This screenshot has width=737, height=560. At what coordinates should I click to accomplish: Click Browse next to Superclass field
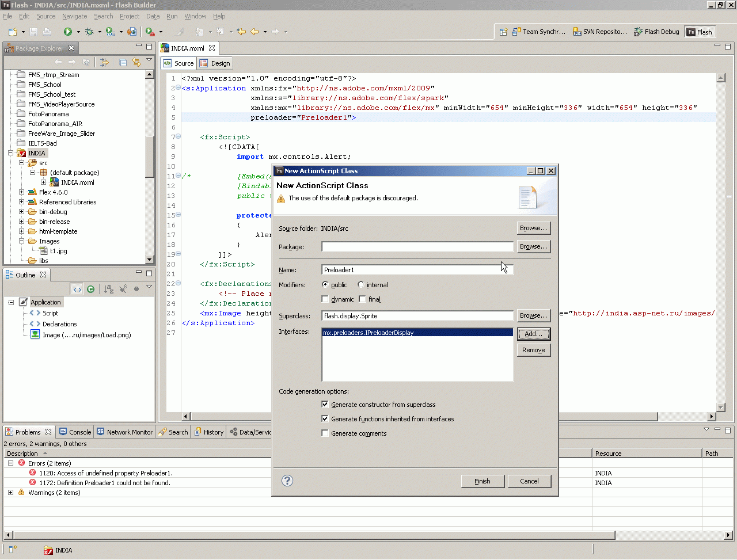pyautogui.click(x=533, y=315)
